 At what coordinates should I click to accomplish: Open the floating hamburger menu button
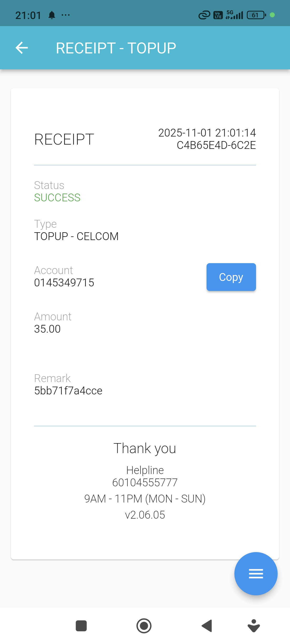click(x=256, y=573)
